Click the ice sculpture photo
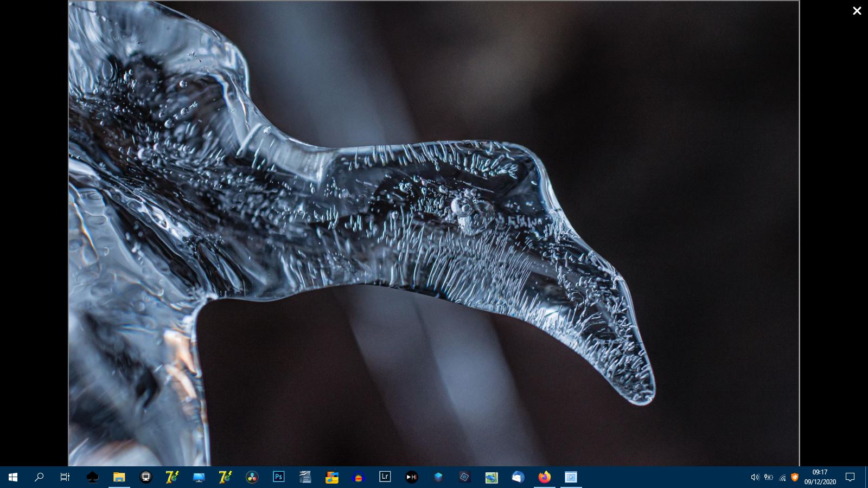Image resolution: width=868 pixels, height=488 pixels. click(x=433, y=233)
